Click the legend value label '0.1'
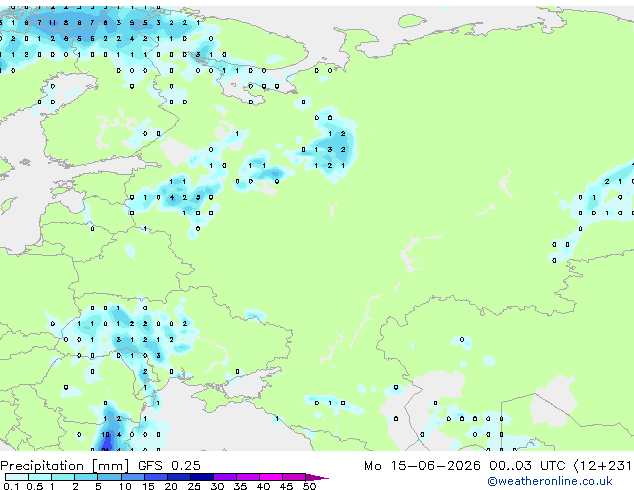The height and width of the screenshot is (490, 634). [x=11, y=486]
